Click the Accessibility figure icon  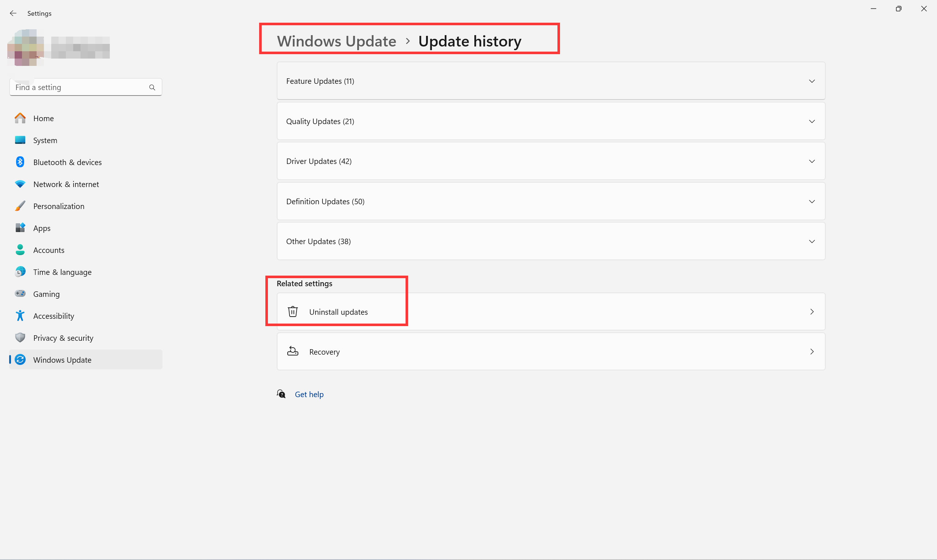(20, 316)
